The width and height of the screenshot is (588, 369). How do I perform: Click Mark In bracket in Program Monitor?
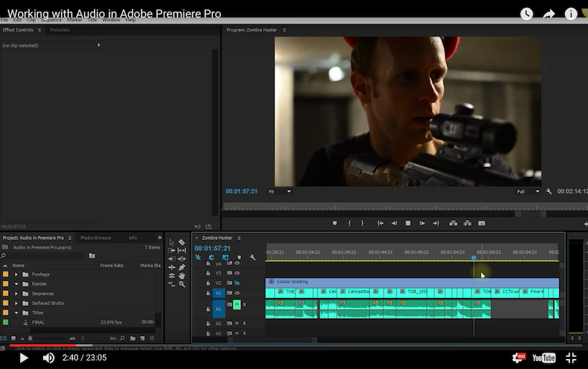[349, 224]
